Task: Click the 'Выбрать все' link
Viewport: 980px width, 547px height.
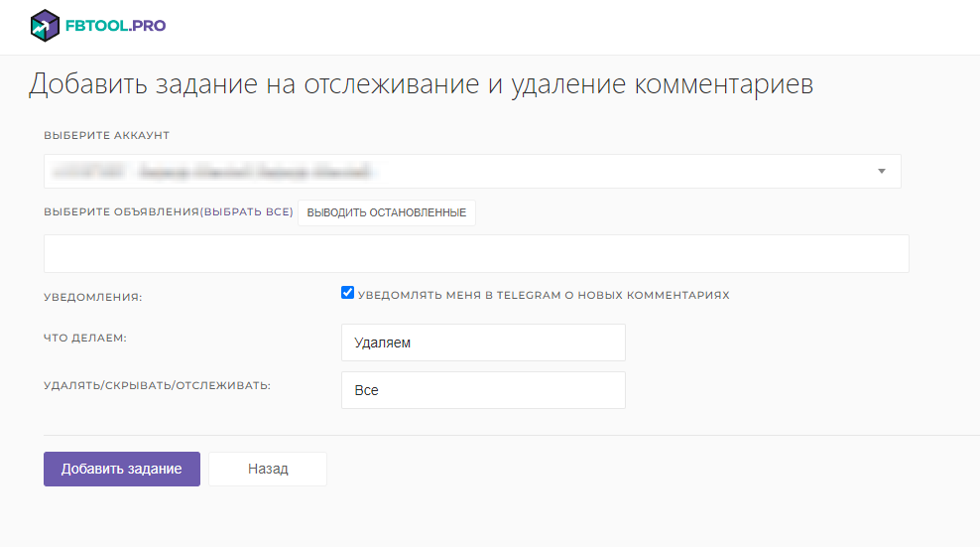Action: [x=247, y=212]
